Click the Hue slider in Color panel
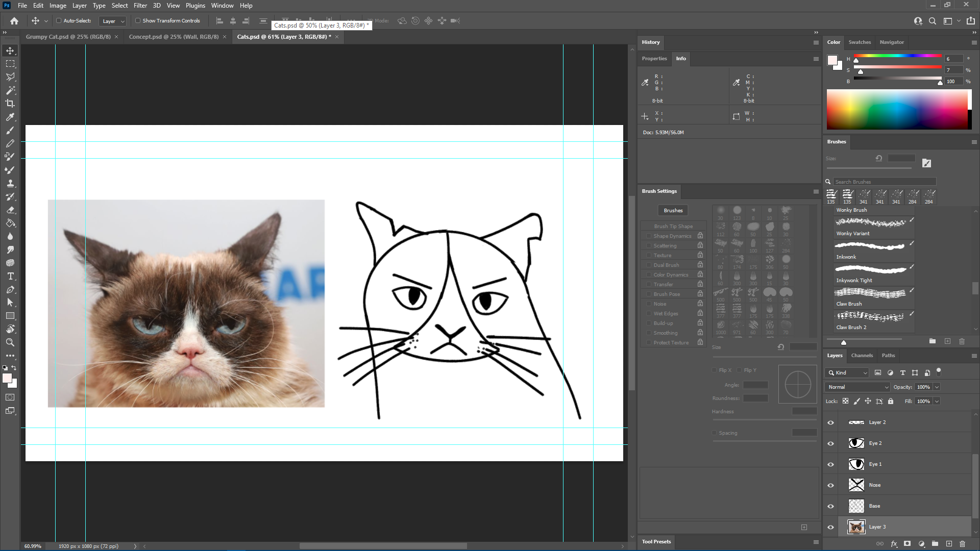The image size is (980, 551). (898, 56)
